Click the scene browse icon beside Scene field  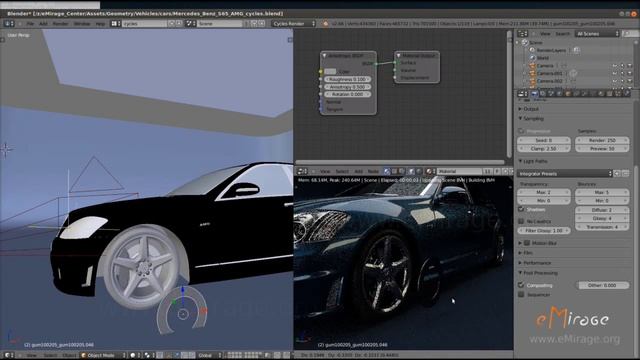pos(190,24)
